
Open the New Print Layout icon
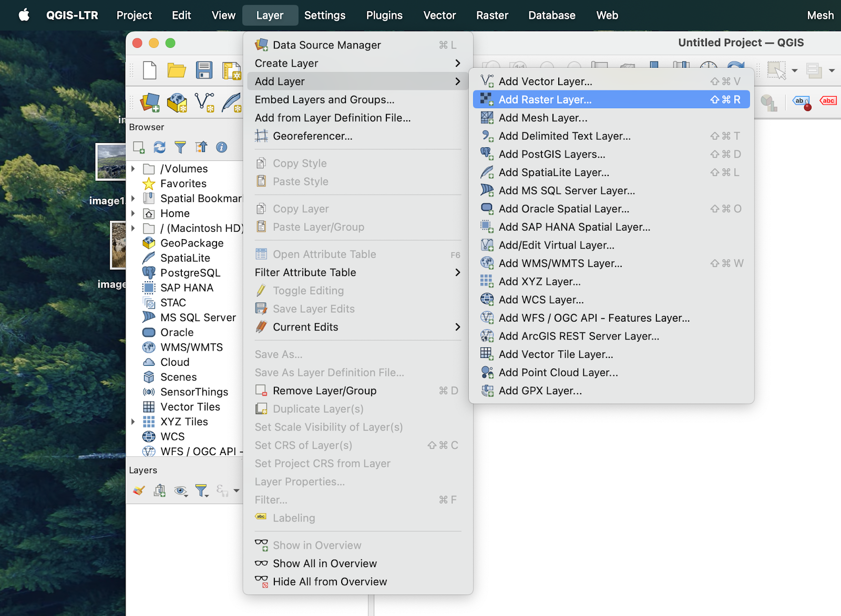coord(231,70)
